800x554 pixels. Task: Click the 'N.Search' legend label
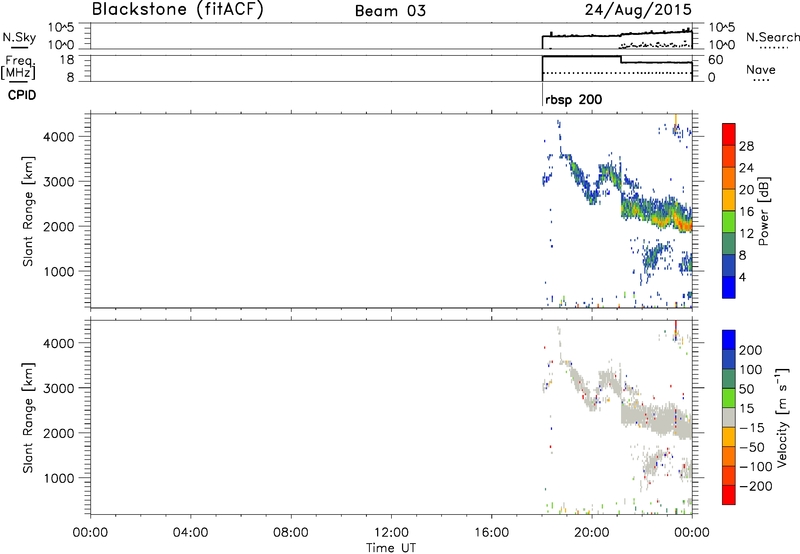772,37
